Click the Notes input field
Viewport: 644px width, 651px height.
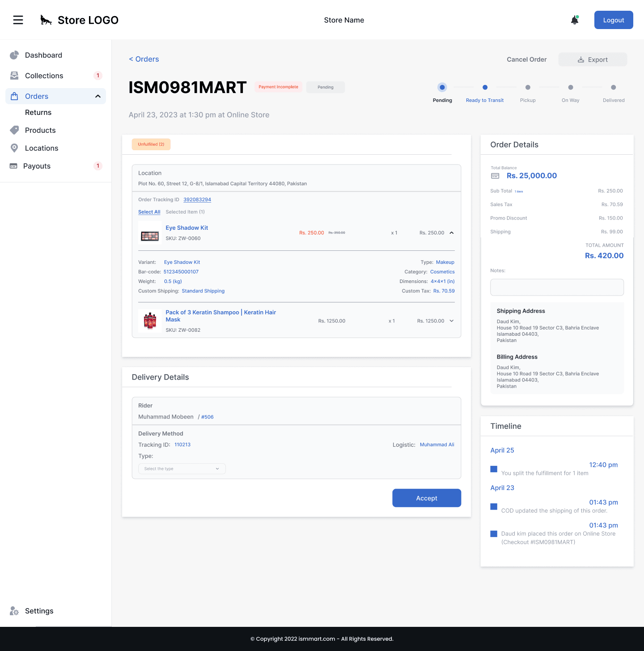[x=557, y=287]
